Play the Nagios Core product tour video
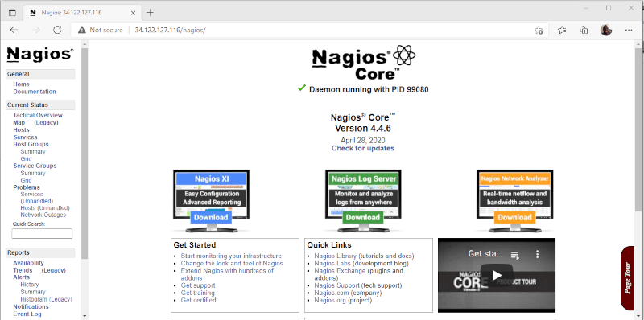 (x=497, y=275)
